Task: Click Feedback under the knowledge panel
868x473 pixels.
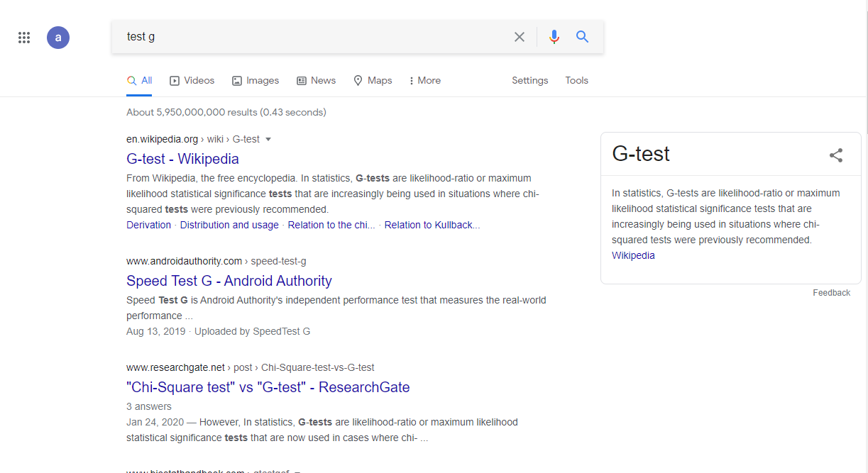Action: click(832, 293)
